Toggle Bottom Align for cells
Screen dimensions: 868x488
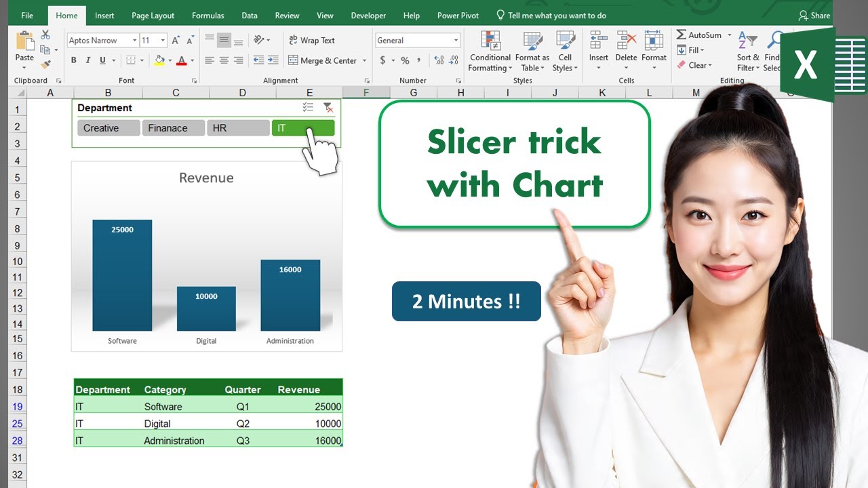coord(238,40)
